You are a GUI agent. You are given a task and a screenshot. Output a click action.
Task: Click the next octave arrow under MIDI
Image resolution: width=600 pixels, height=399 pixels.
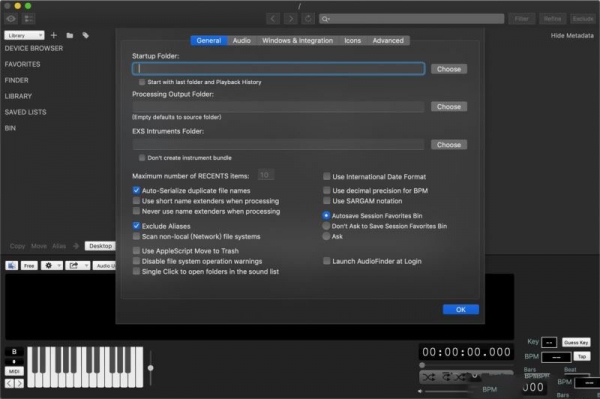point(19,383)
